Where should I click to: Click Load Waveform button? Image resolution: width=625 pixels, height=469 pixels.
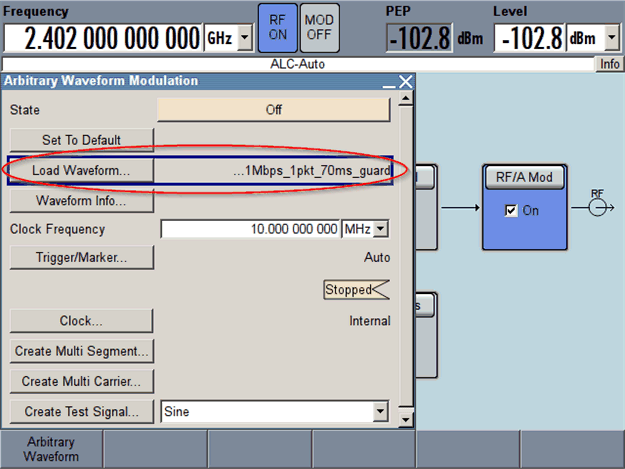pyautogui.click(x=81, y=171)
